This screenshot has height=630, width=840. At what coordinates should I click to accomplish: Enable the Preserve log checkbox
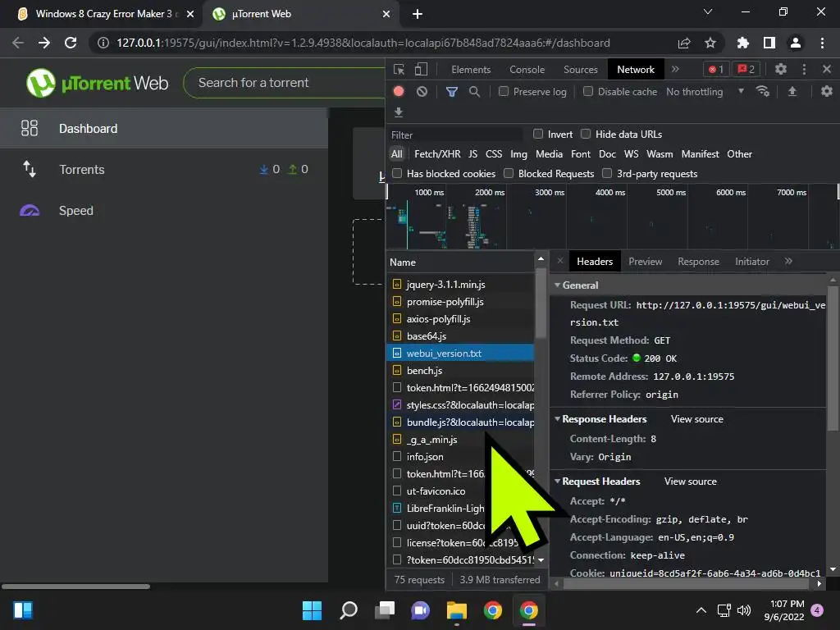click(x=504, y=92)
